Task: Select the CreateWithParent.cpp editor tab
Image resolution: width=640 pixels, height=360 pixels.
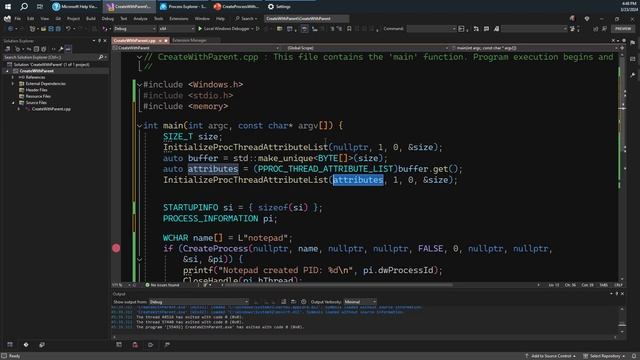Action: click(134, 40)
